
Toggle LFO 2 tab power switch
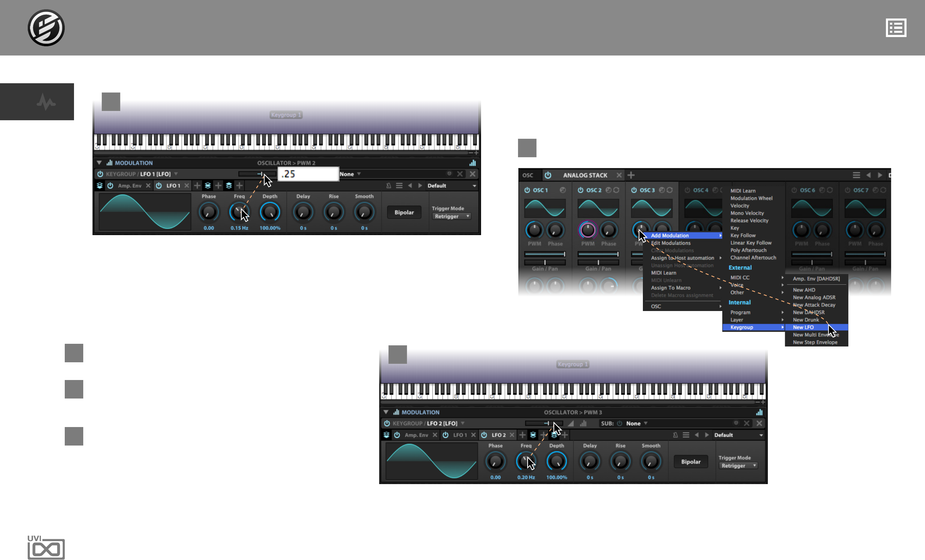[x=484, y=435]
